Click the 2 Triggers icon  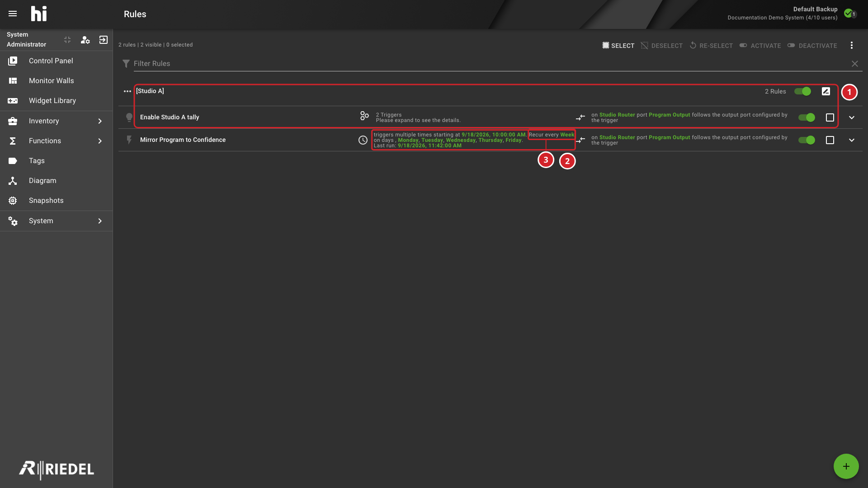click(364, 116)
